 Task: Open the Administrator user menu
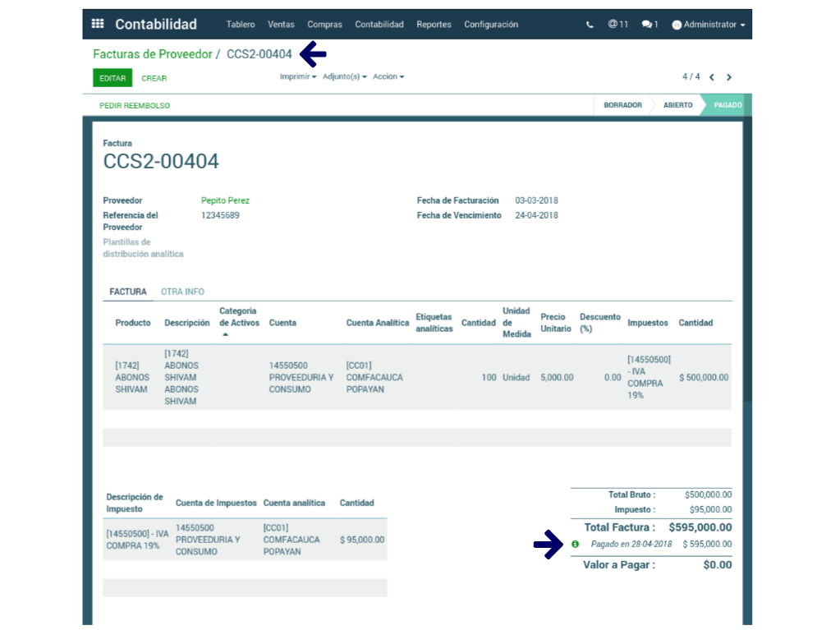click(x=709, y=25)
